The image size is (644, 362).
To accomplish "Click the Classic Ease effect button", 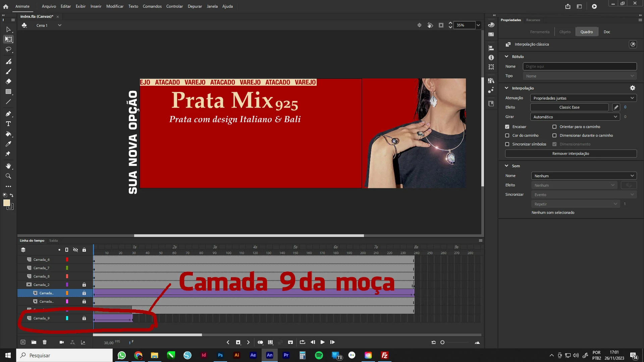I will [569, 107].
